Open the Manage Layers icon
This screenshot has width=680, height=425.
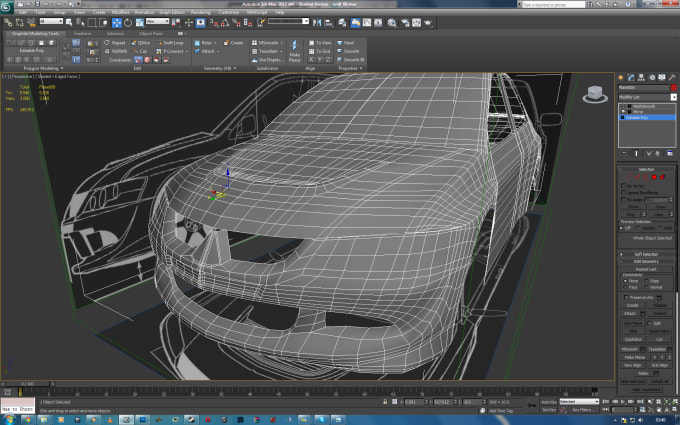point(343,23)
